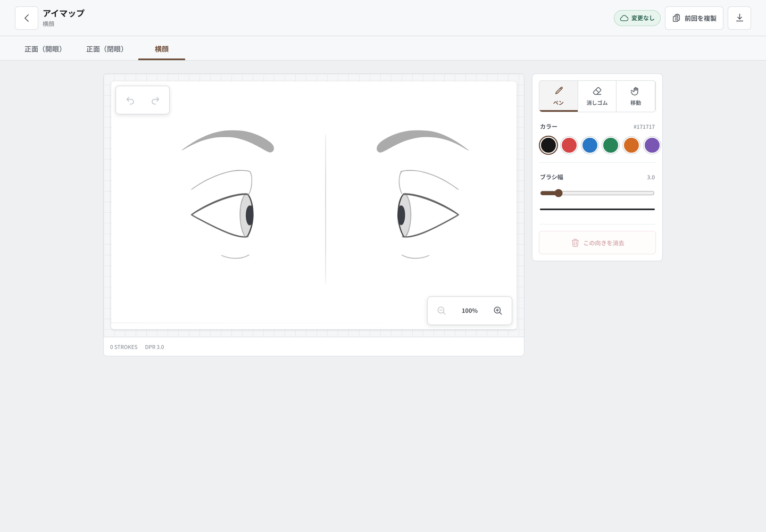The height and width of the screenshot is (532, 766).
Task: Undo the last stroke
Action: tap(130, 101)
